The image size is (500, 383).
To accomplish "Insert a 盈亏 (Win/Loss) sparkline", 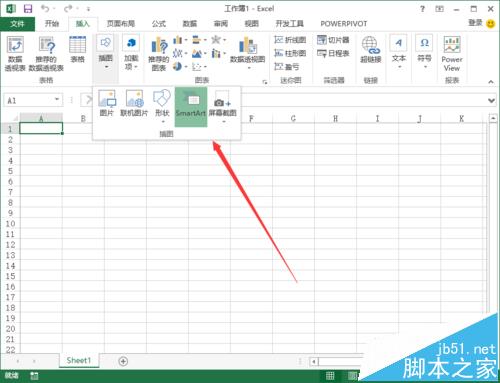I will point(287,67).
